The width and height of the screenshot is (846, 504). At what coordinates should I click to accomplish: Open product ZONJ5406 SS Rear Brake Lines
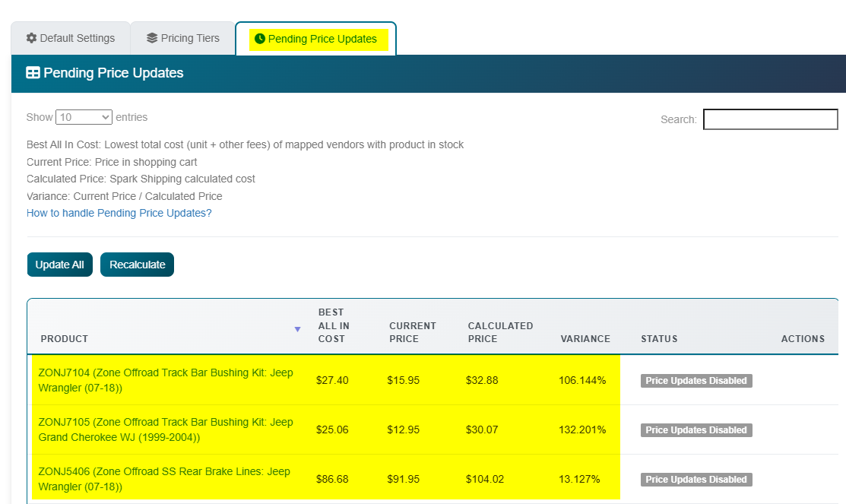pyautogui.click(x=163, y=479)
